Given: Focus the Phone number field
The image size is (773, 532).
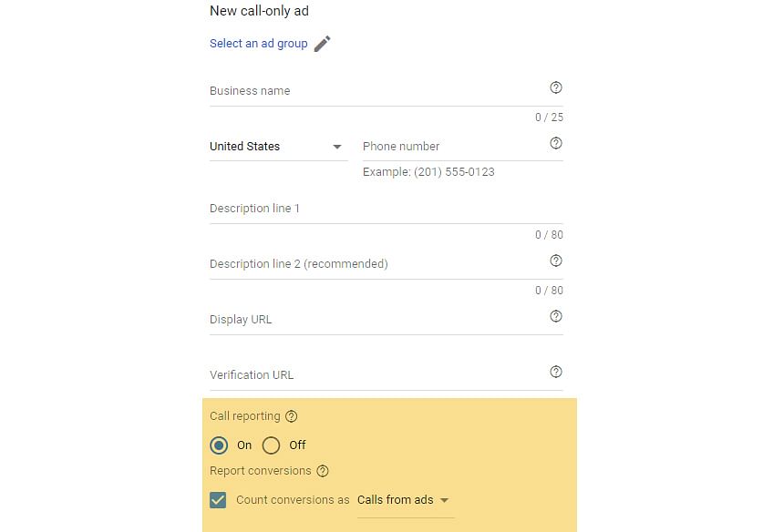Looking at the screenshot, I should pos(456,147).
